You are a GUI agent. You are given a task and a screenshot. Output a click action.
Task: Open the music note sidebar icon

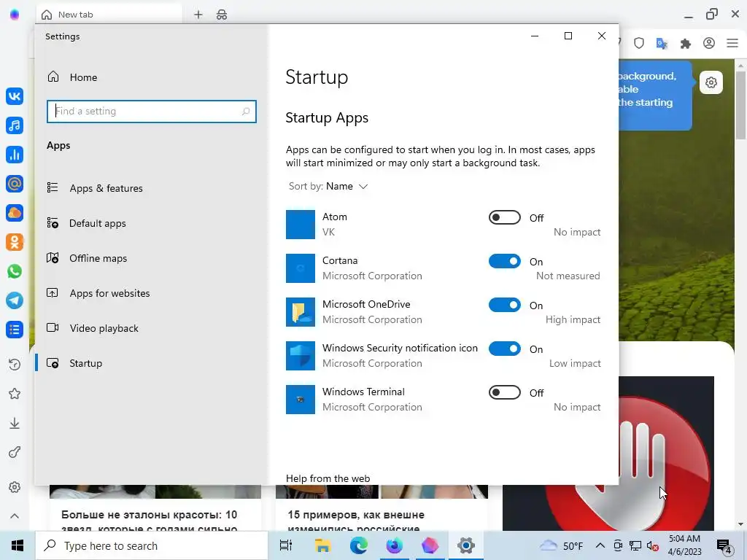15,125
